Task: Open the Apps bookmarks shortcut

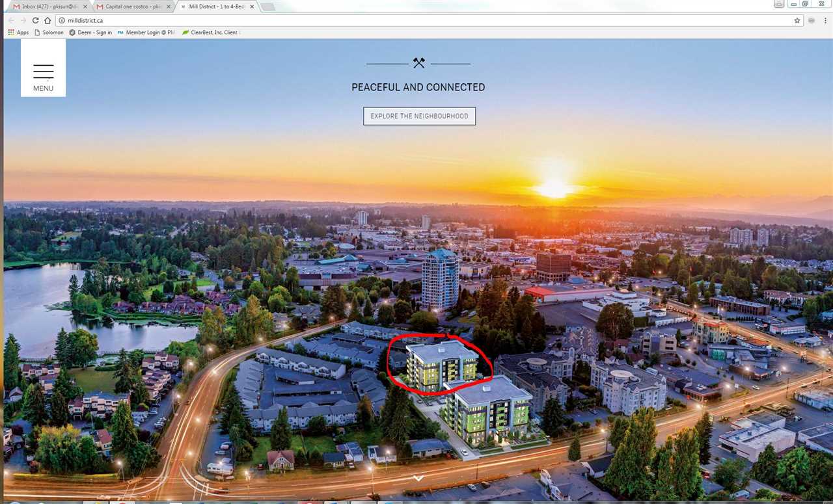Action: pos(18,33)
